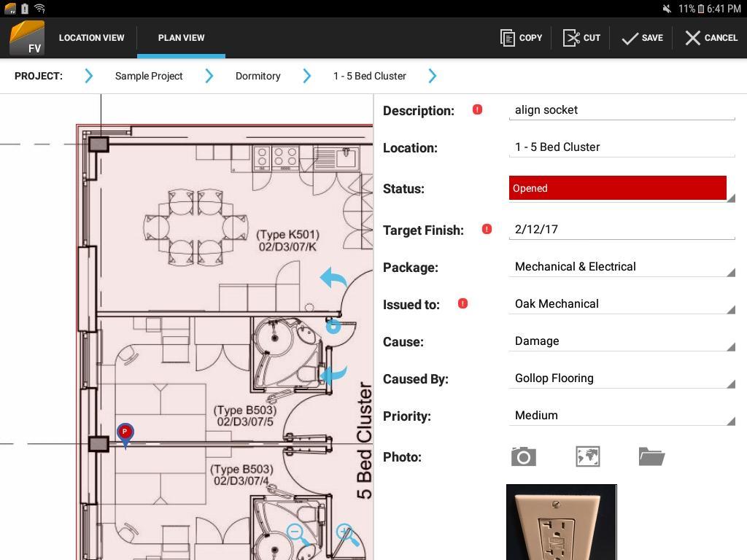Open Issued to dropdown Oak Mechanical
The height and width of the screenshot is (560, 747).
click(x=622, y=304)
